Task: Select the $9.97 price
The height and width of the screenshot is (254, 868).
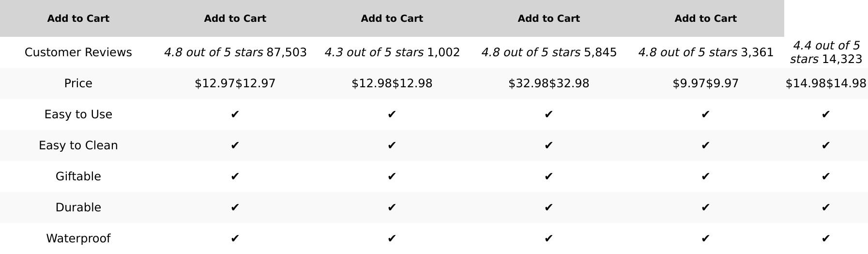Action: tap(705, 83)
